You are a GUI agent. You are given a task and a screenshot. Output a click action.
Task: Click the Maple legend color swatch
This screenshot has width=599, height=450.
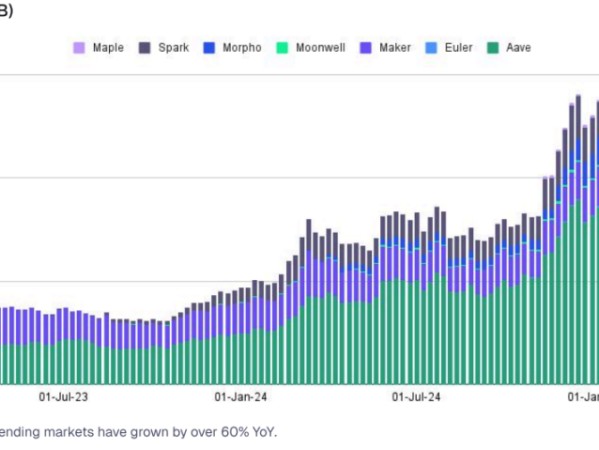tap(79, 48)
